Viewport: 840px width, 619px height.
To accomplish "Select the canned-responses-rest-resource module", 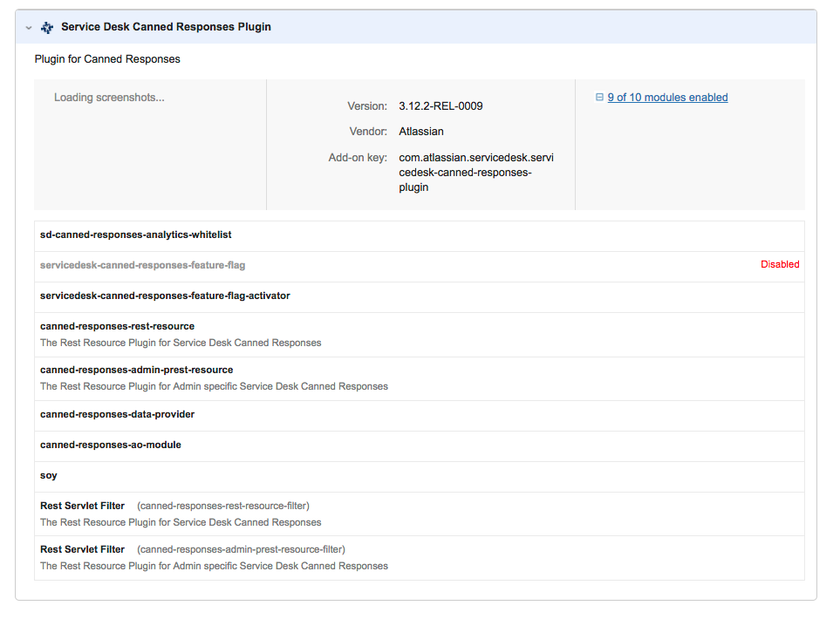I will tap(420, 335).
